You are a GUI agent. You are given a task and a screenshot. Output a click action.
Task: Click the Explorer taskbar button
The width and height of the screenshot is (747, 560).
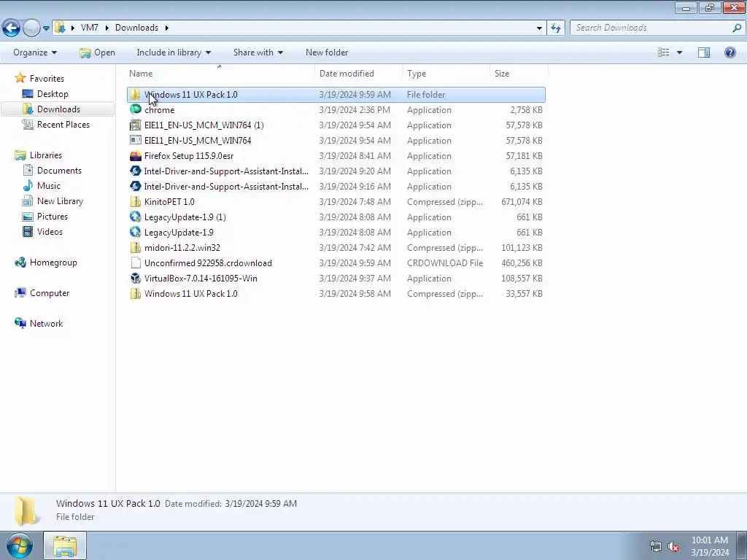pyautogui.click(x=65, y=545)
